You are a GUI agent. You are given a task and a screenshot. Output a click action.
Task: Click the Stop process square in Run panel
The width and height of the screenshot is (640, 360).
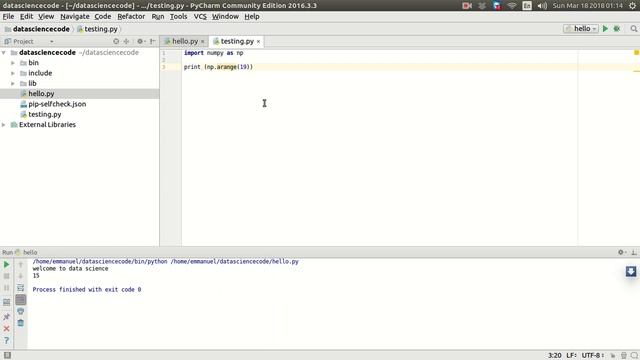[x=7, y=276]
